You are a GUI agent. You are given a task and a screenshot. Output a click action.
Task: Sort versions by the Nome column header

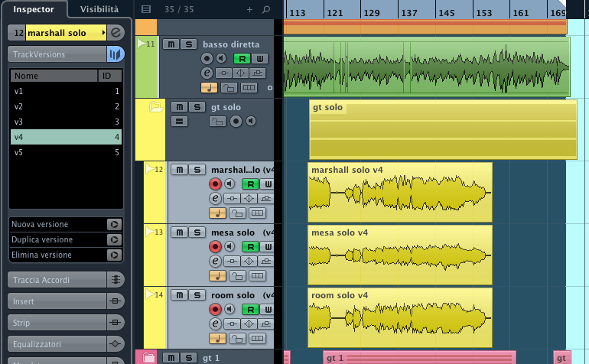54,76
